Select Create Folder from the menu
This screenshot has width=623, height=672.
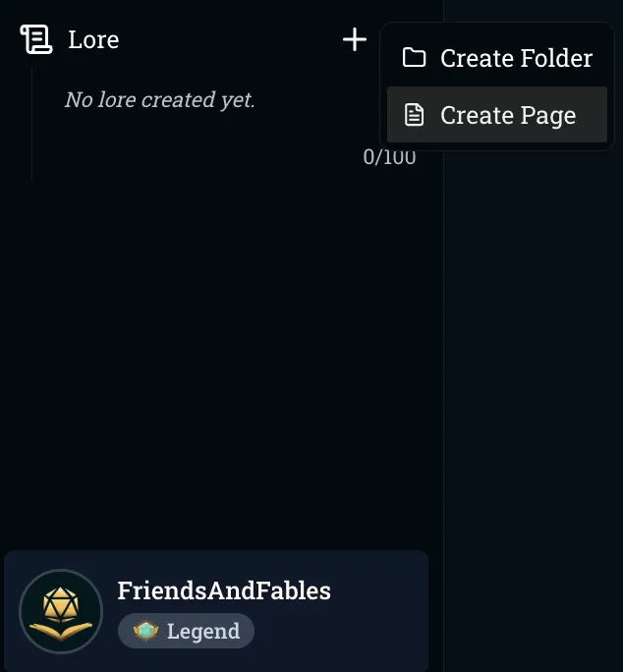click(497, 58)
